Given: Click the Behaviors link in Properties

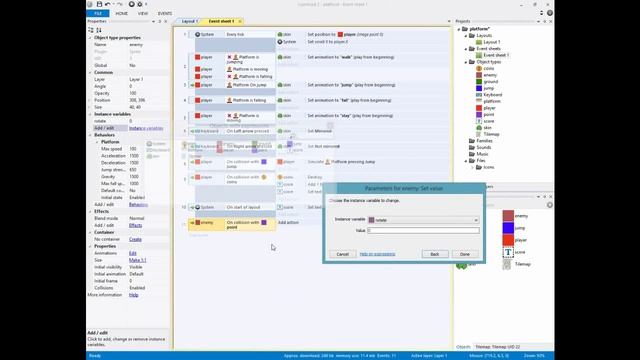Looking at the screenshot, I should (138, 204).
